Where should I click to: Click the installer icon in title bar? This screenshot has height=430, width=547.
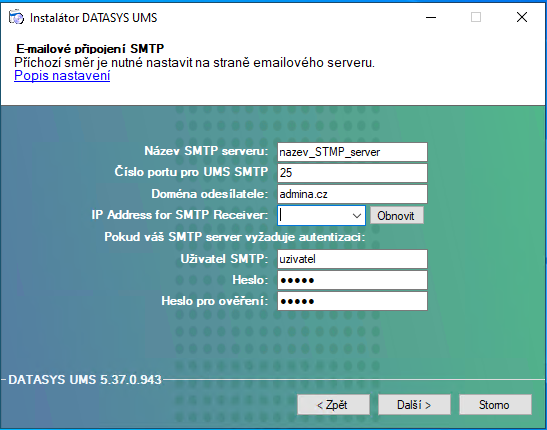pos(16,17)
